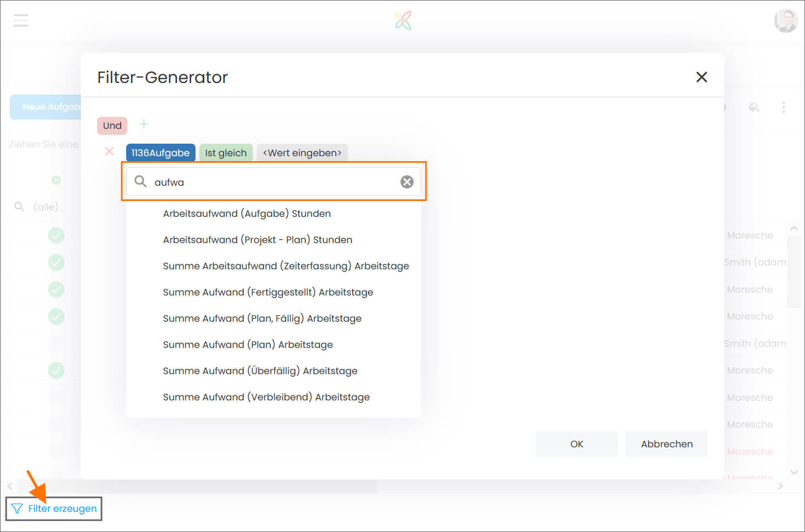This screenshot has width=805, height=532.
Task: Choose Summe Aufwand (Plan) Arbeitstage
Action: coord(247,345)
